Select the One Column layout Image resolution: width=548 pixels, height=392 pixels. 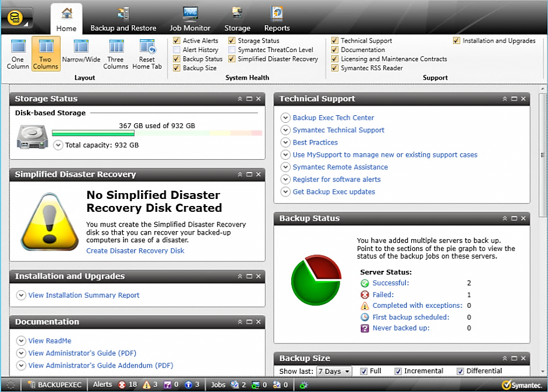(18, 54)
